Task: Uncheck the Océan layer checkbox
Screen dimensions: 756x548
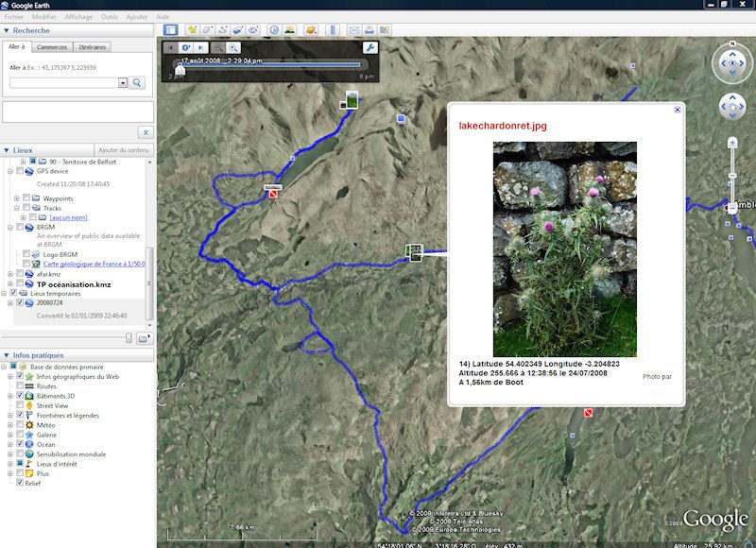Action: tap(20, 444)
